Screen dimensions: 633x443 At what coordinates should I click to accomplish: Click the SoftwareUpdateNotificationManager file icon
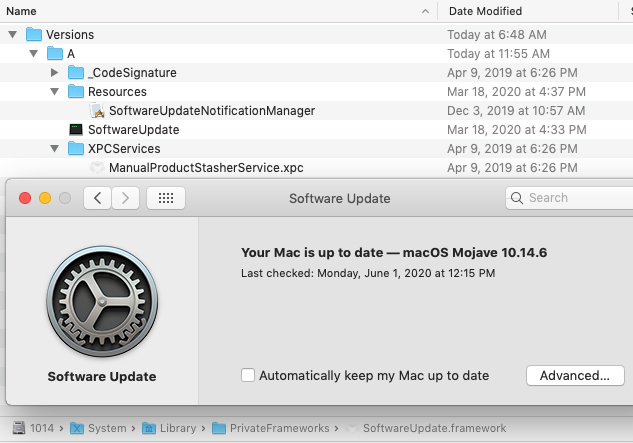click(x=97, y=110)
